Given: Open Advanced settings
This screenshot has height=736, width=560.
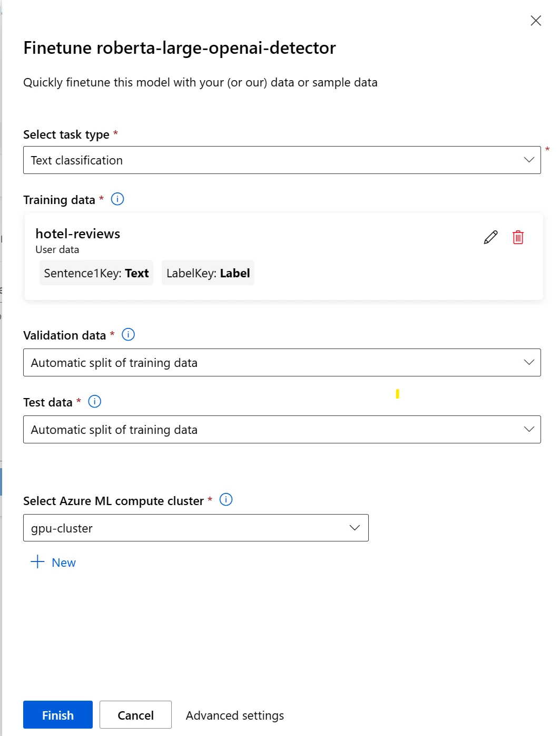Looking at the screenshot, I should (x=234, y=715).
